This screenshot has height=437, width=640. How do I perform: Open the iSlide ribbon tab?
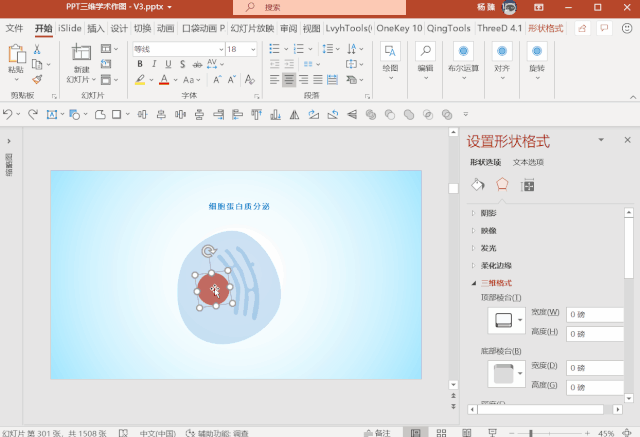(70, 29)
